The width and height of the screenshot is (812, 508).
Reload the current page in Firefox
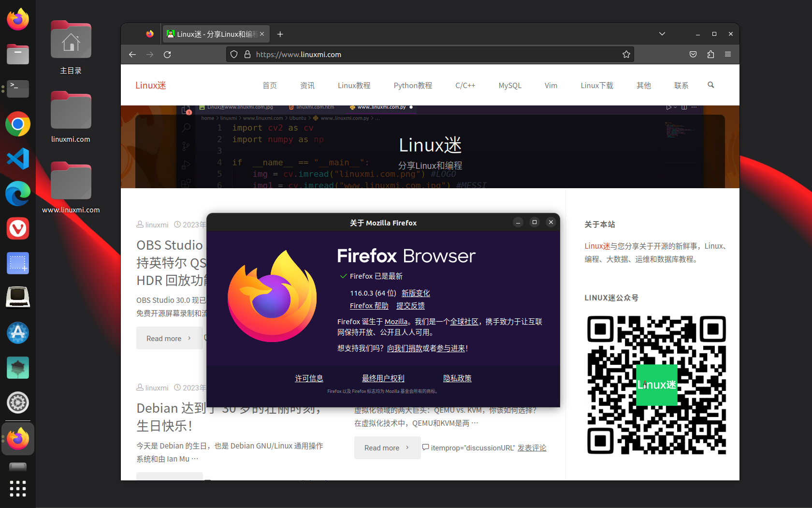[167, 54]
